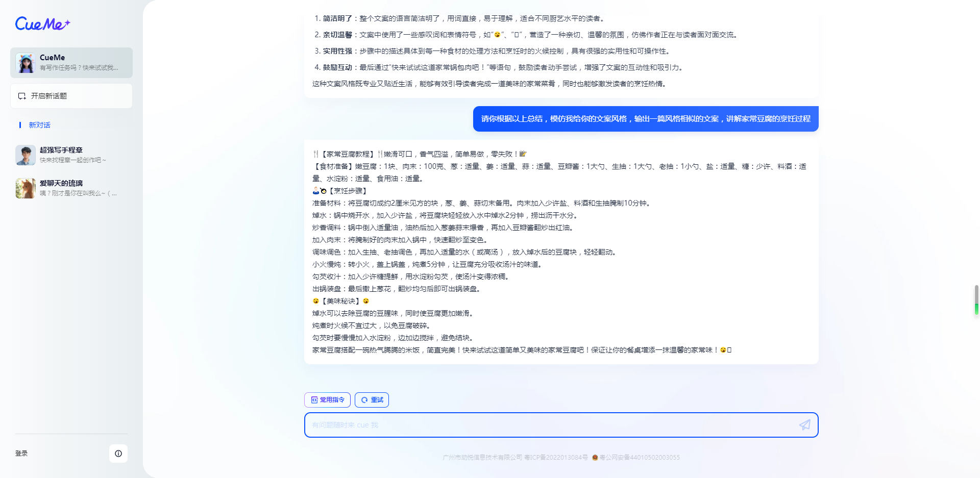Click the blue bar marker beside 新对话

[20, 125]
